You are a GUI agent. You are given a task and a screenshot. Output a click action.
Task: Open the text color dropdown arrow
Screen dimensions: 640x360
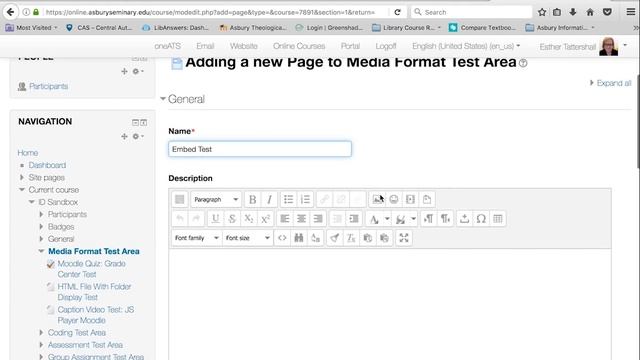tap(387, 219)
